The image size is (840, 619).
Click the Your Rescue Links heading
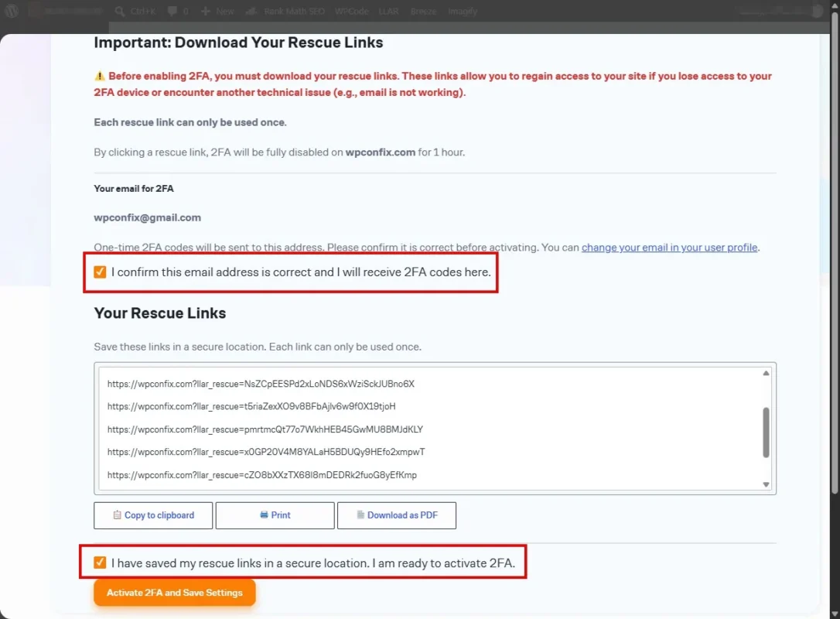pos(159,313)
